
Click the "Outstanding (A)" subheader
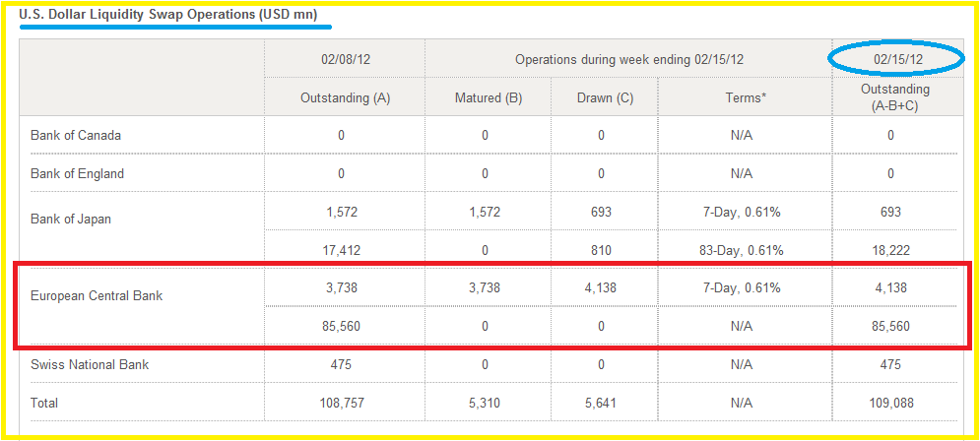(x=345, y=98)
